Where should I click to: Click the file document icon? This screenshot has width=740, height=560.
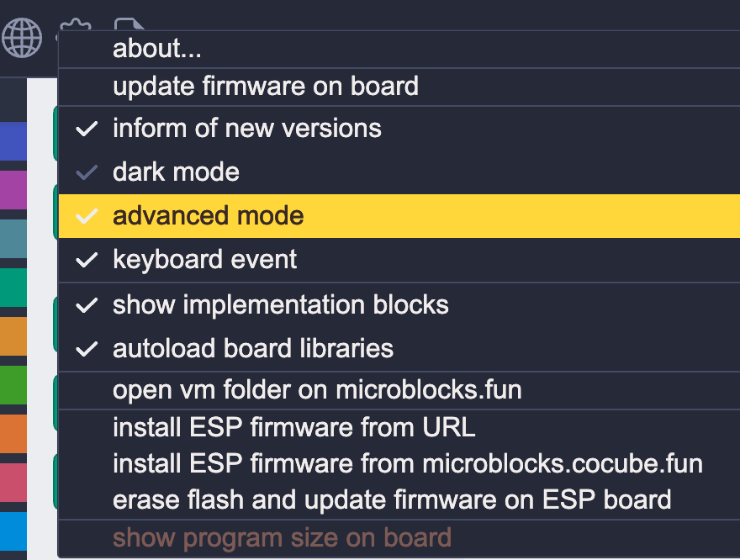tap(129, 24)
